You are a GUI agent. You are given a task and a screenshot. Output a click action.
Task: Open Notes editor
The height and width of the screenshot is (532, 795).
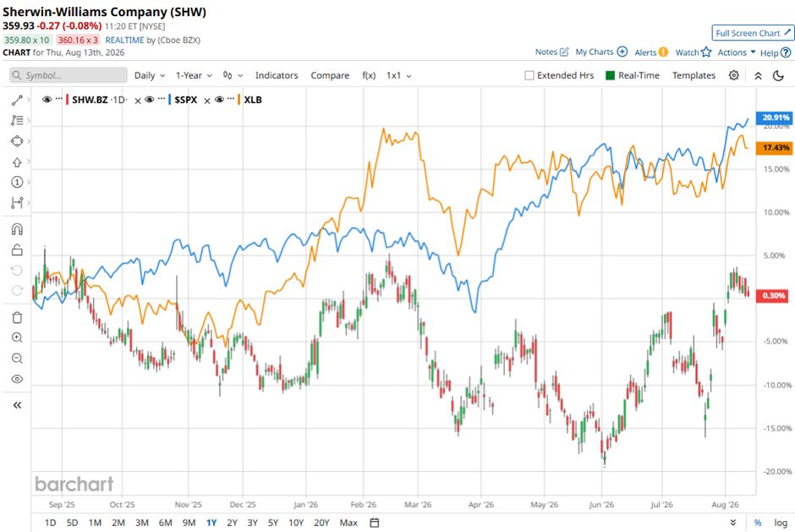[x=551, y=52]
